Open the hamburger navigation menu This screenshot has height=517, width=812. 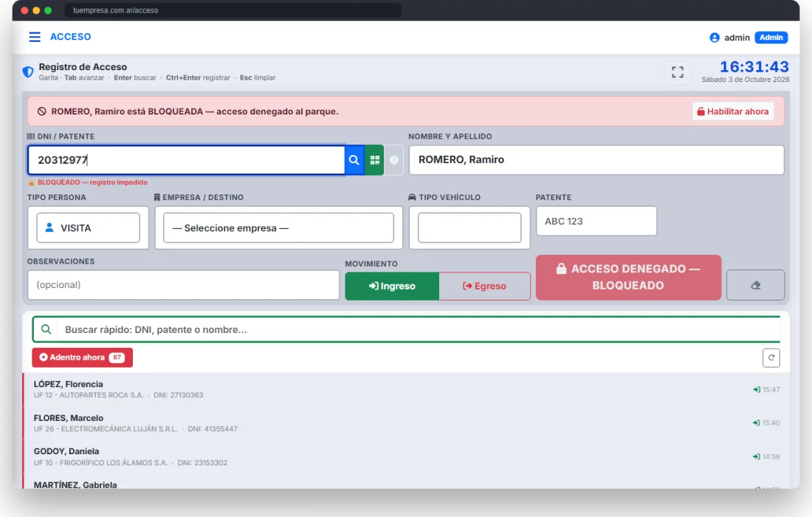pyautogui.click(x=35, y=37)
